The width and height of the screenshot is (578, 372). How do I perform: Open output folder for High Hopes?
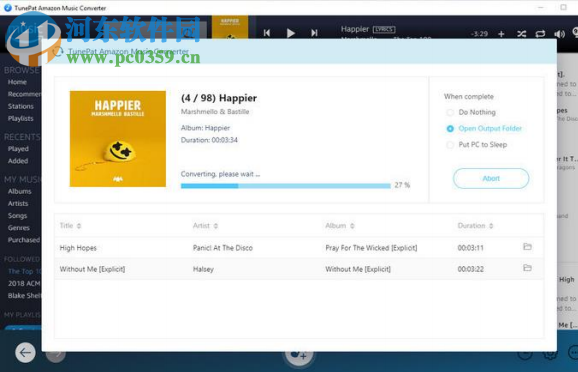pyautogui.click(x=527, y=247)
